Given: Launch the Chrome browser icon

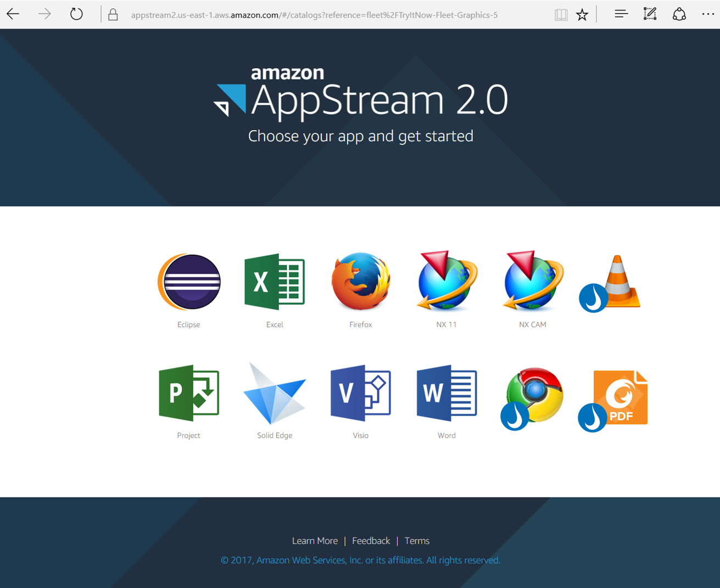Looking at the screenshot, I should pyautogui.click(x=532, y=399).
